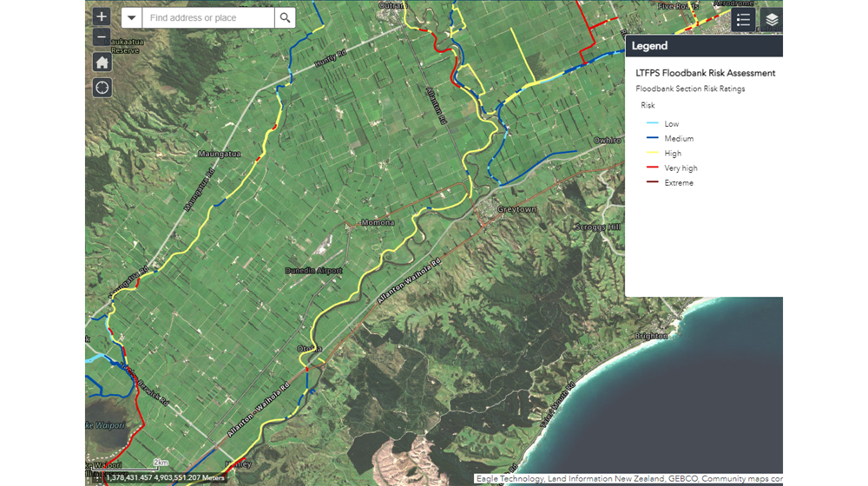The width and height of the screenshot is (868, 486).
Task: Select the High risk legend swatch
Action: point(653,153)
